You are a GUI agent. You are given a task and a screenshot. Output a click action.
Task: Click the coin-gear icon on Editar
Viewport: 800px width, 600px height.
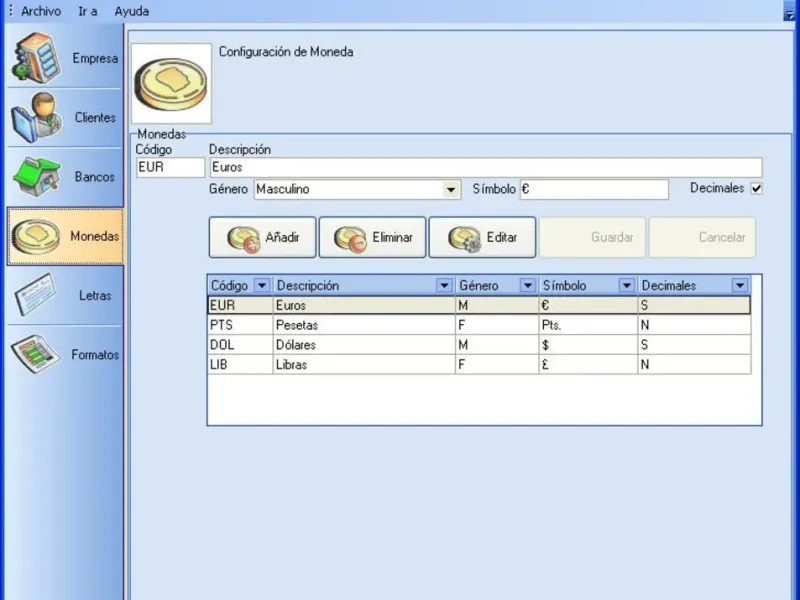(464, 239)
